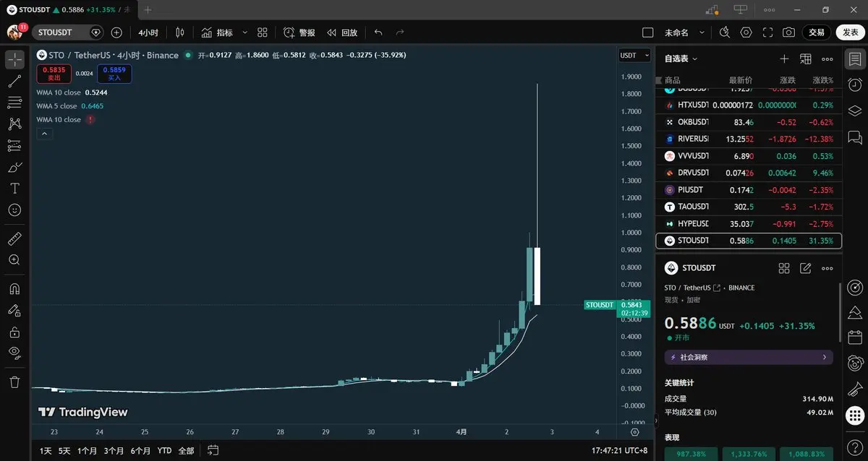
Task: Open the symbol details grid icon
Action: coord(784,268)
